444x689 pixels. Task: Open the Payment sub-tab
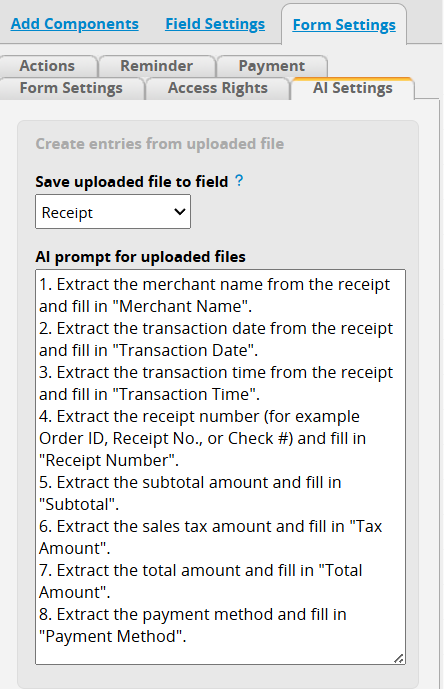[x=272, y=66]
